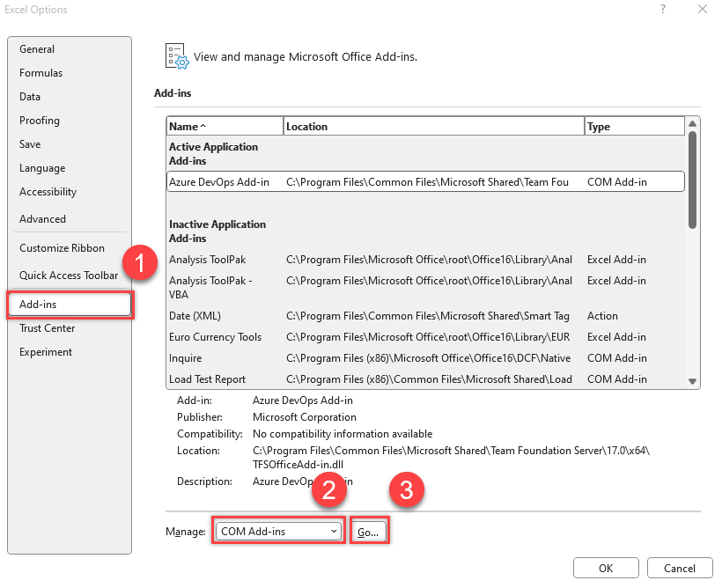
Task: Select the Load Test Report row
Action: 425,379
